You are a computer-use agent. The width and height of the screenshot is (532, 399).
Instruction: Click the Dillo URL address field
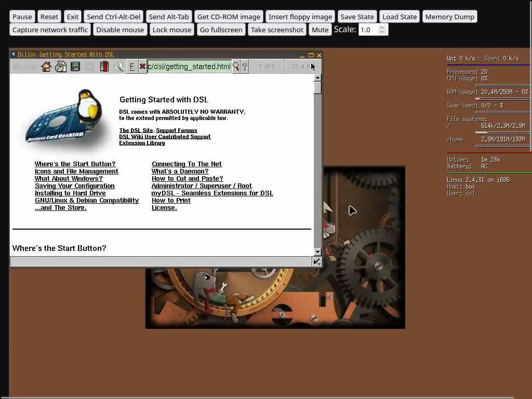click(x=189, y=66)
